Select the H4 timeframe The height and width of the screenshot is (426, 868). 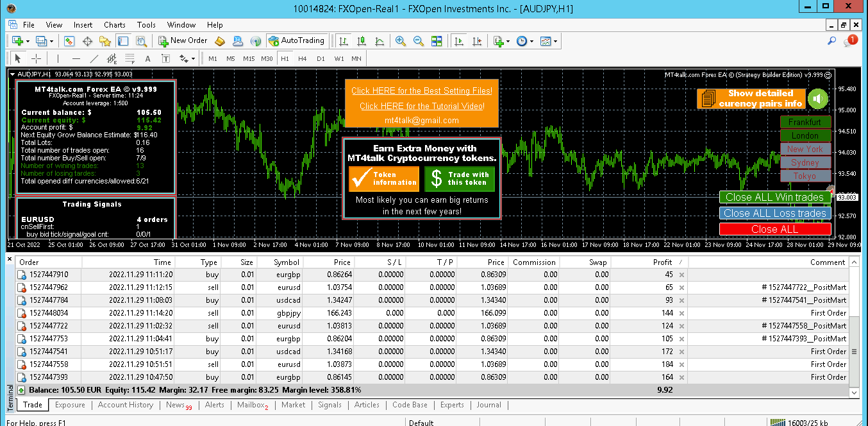303,58
